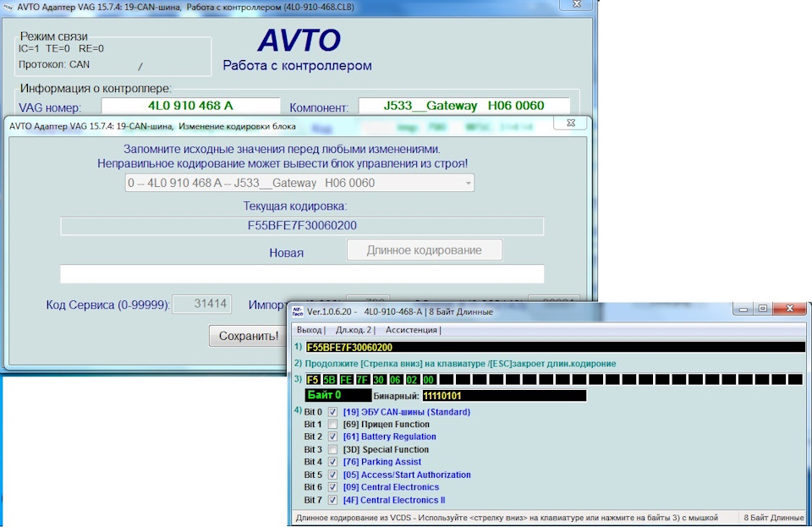Screen dimensions: 812x527
Task: Close the long coding helper window
Action: click(x=790, y=309)
